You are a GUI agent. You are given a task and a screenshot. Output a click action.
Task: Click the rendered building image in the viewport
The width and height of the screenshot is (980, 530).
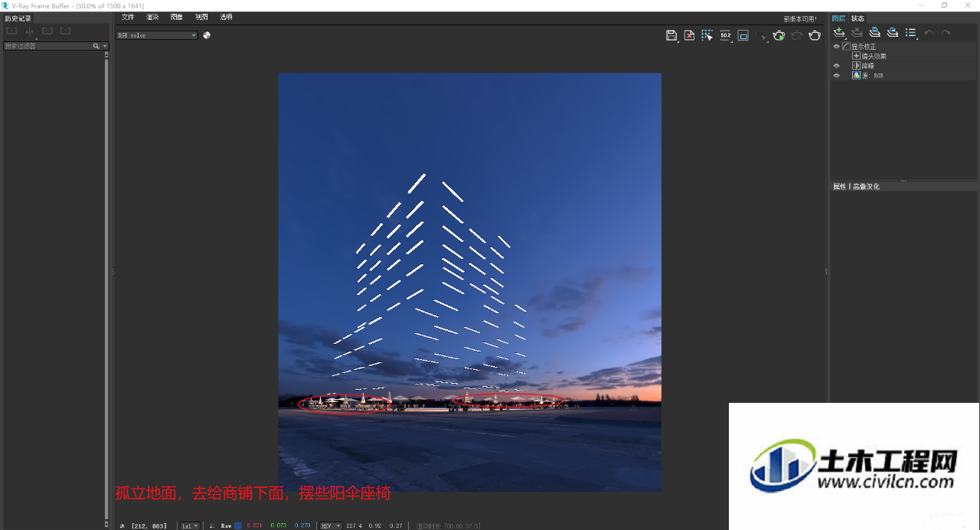pyautogui.click(x=469, y=282)
